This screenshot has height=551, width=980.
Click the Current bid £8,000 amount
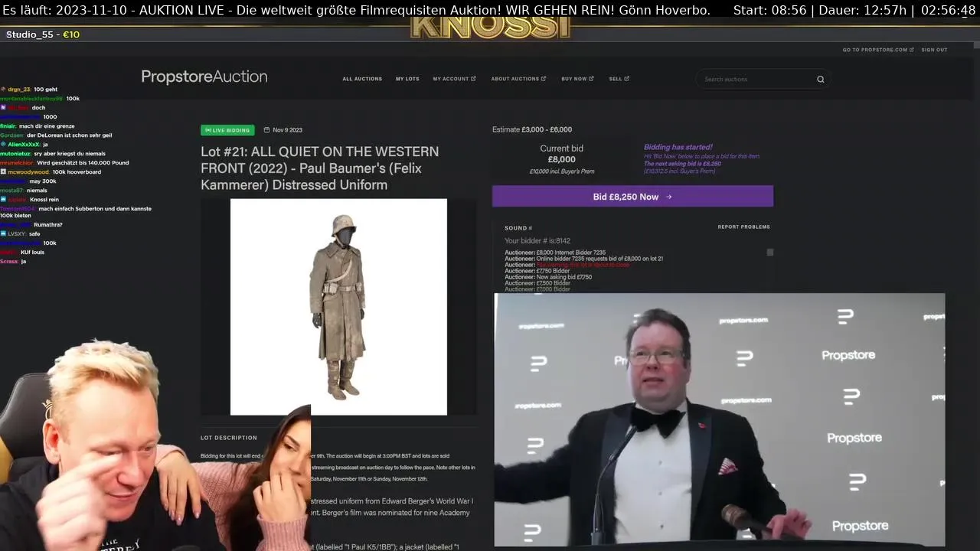pos(561,159)
